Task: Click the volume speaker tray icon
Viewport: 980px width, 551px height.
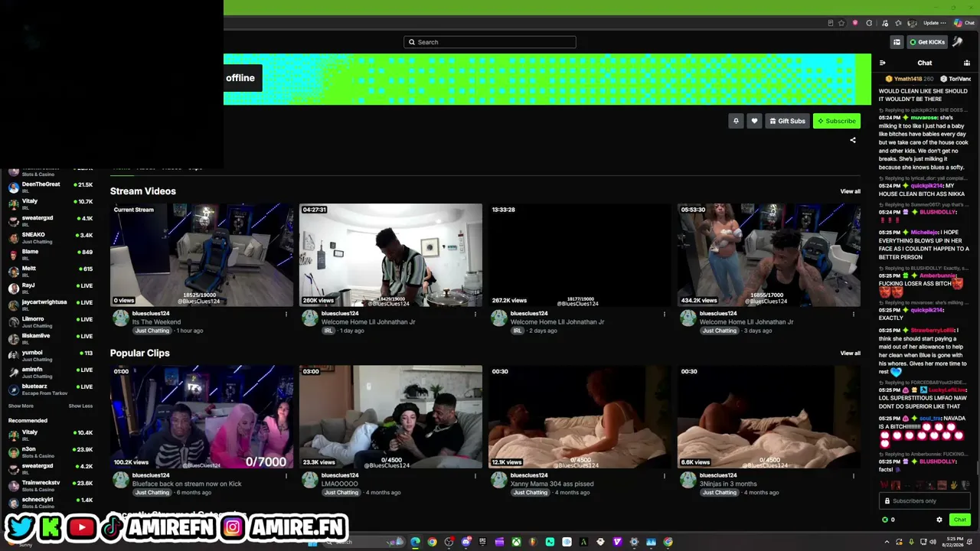Action: pyautogui.click(x=933, y=542)
